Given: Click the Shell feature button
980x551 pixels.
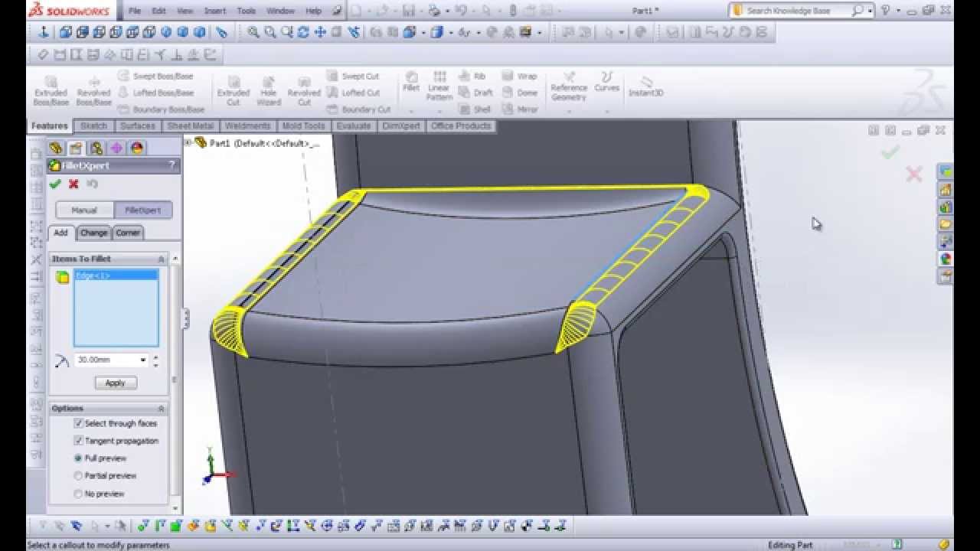Looking at the screenshot, I should pyautogui.click(x=475, y=109).
